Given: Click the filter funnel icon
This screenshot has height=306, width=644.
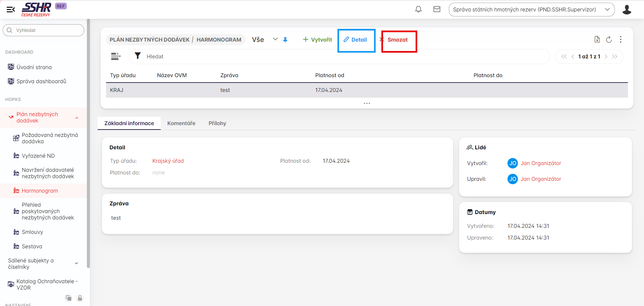Looking at the screenshot, I should 138,56.
